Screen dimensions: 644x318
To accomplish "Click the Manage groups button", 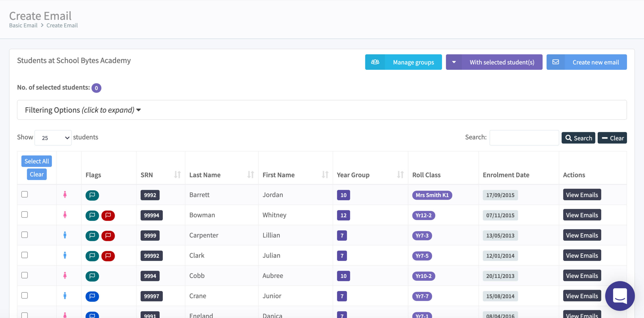I will pyautogui.click(x=403, y=62).
